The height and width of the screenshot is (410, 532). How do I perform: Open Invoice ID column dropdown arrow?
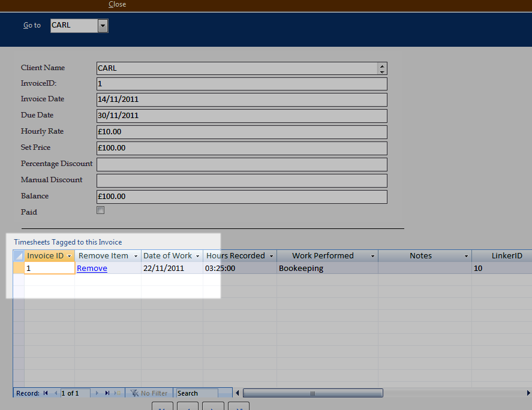click(x=69, y=256)
